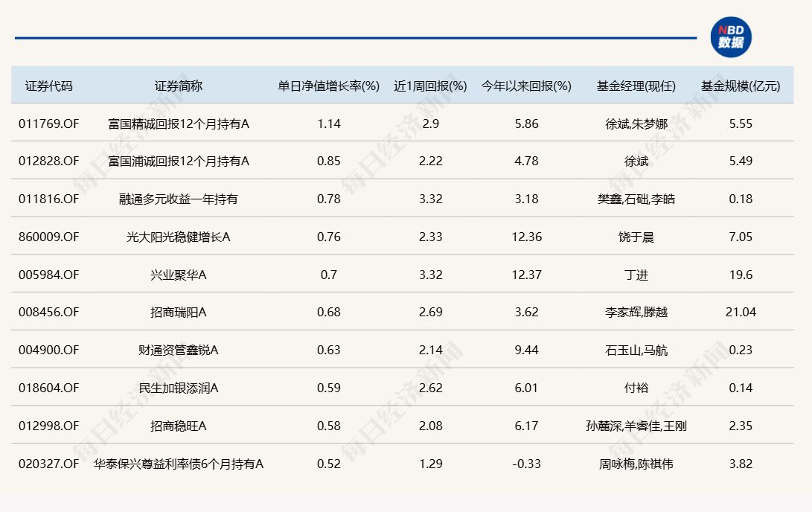Select the 今年以来回报(%) column header
Screen dimensions: 812x512
[x=526, y=86]
